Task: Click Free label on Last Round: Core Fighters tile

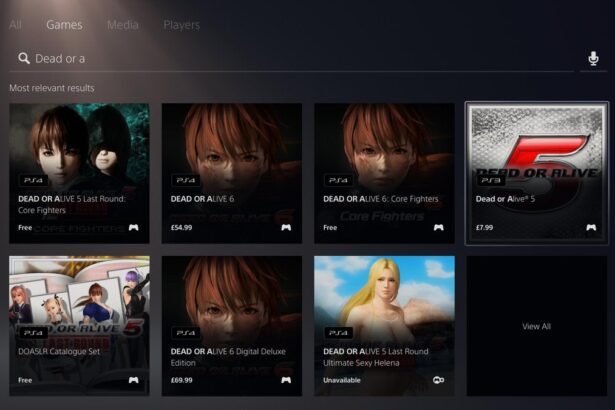Action: click(25, 228)
